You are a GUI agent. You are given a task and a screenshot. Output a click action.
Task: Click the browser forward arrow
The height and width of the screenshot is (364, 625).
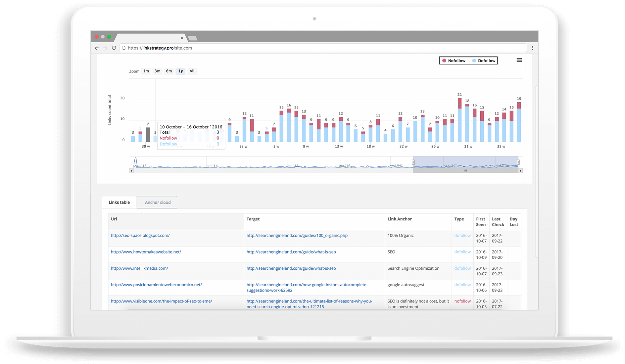(105, 48)
